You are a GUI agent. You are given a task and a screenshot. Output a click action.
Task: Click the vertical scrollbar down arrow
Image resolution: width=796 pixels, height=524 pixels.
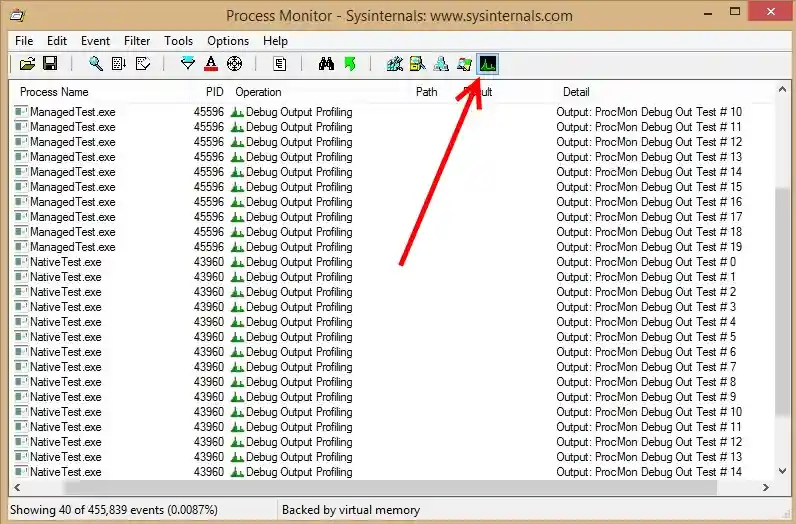tap(784, 472)
